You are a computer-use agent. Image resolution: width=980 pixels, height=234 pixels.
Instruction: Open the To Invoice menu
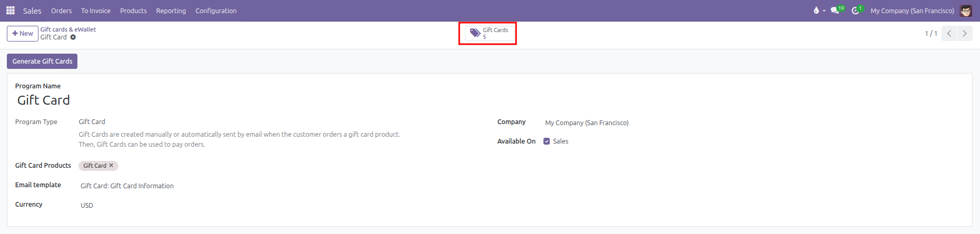point(96,11)
